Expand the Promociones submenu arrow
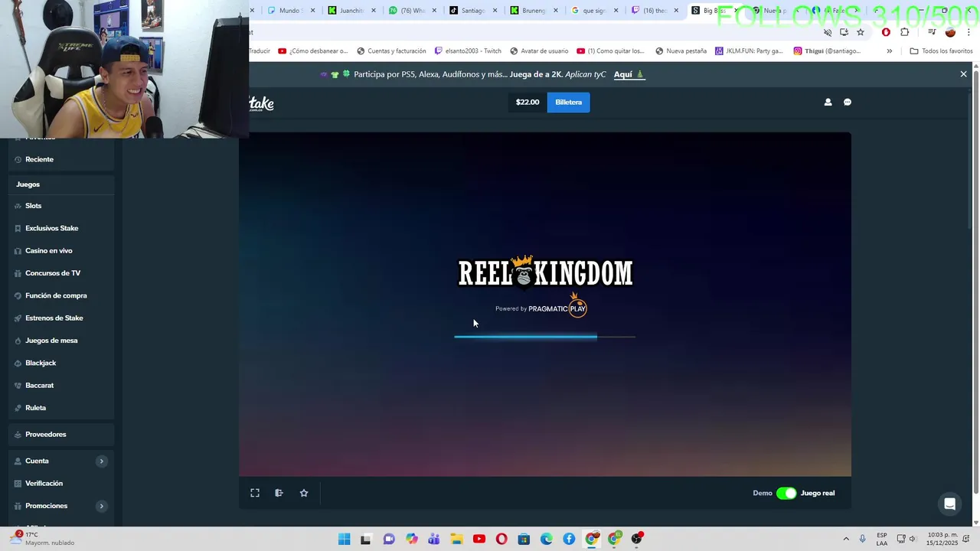The image size is (980, 551). point(101,506)
